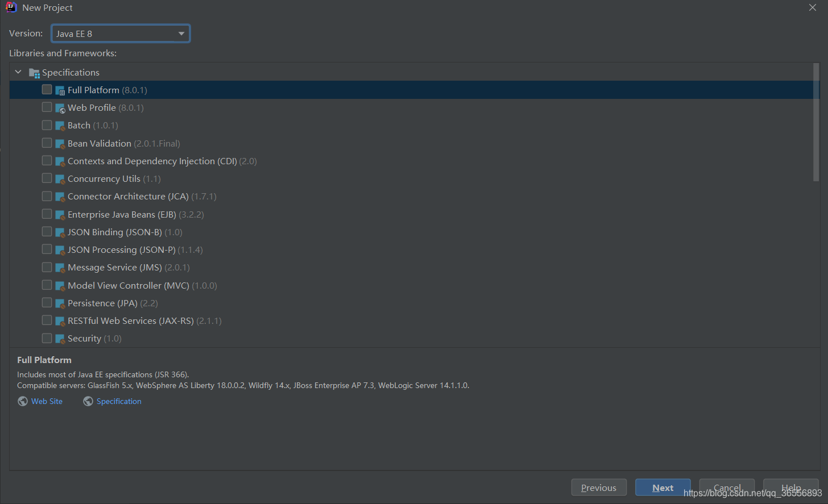Select the Enterprise Java Beans (EJB) row text
Image resolution: width=828 pixels, height=504 pixels.
pos(136,215)
